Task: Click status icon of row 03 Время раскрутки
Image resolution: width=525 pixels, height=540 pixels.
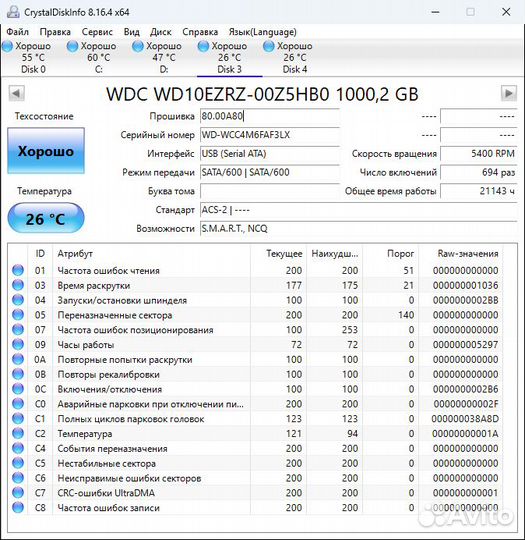Action: pyautogui.click(x=18, y=285)
